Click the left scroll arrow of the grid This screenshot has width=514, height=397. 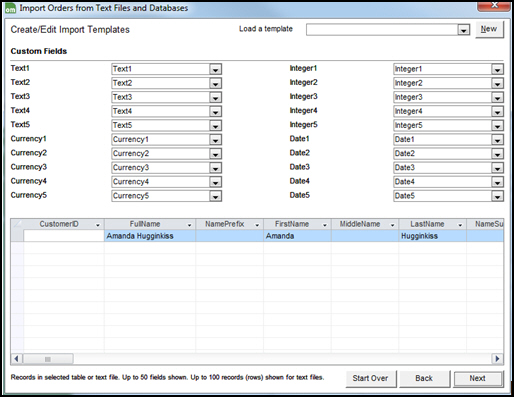pyautogui.click(x=16, y=359)
